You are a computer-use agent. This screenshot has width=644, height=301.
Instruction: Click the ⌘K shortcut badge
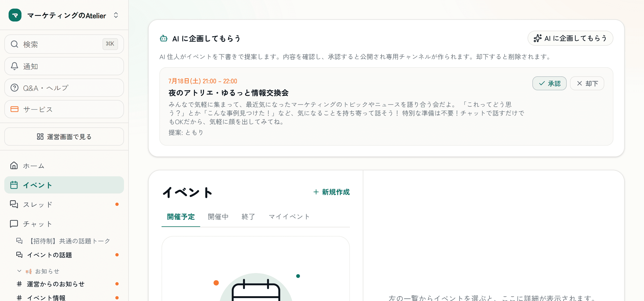coord(110,44)
